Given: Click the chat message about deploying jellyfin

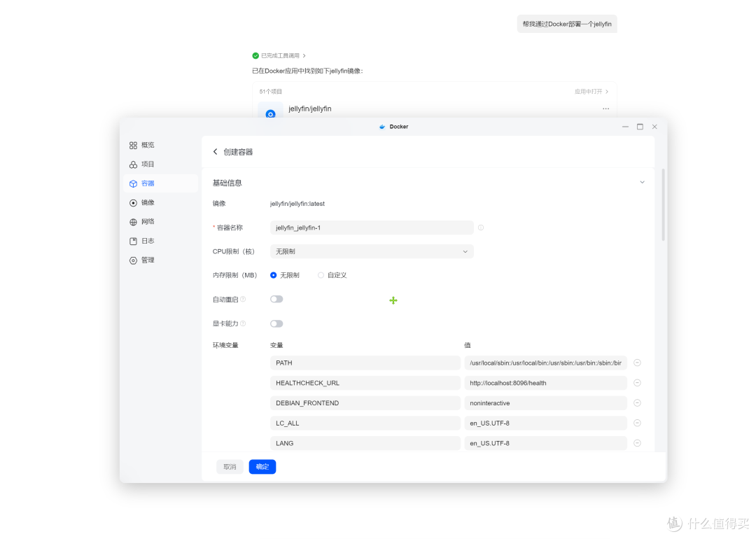Looking at the screenshot, I should pos(567,24).
